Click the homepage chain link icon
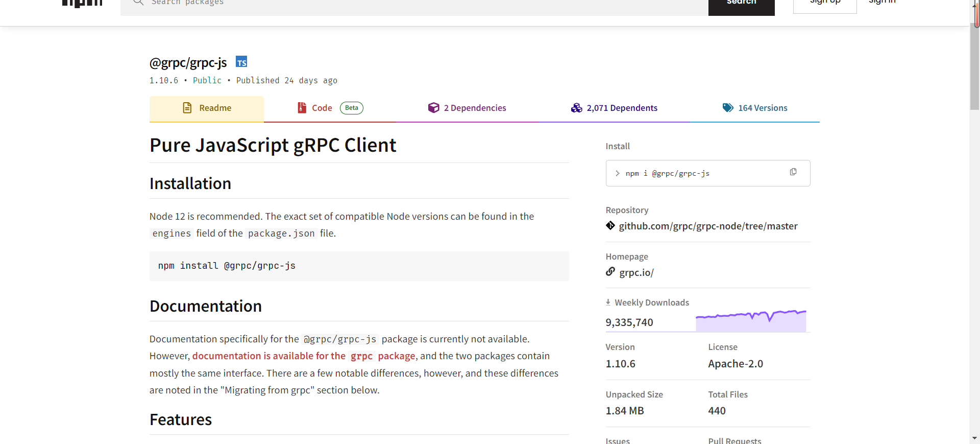 pos(610,272)
